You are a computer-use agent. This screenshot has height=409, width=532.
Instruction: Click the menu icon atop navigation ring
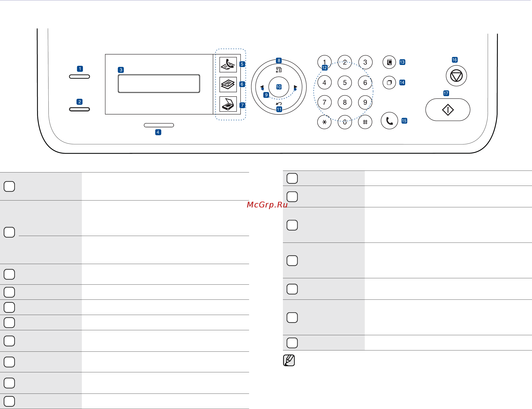click(279, 70)
